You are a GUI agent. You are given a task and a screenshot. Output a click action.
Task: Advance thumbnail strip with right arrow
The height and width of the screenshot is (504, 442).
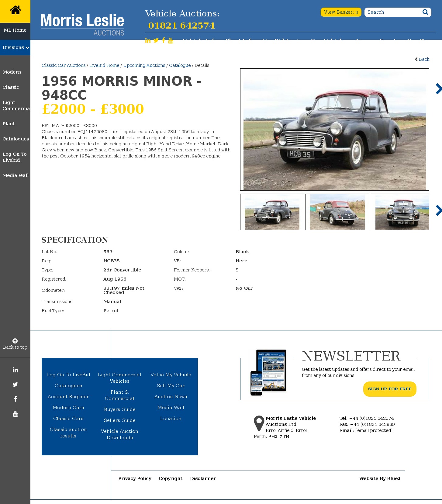coord(438,210)
